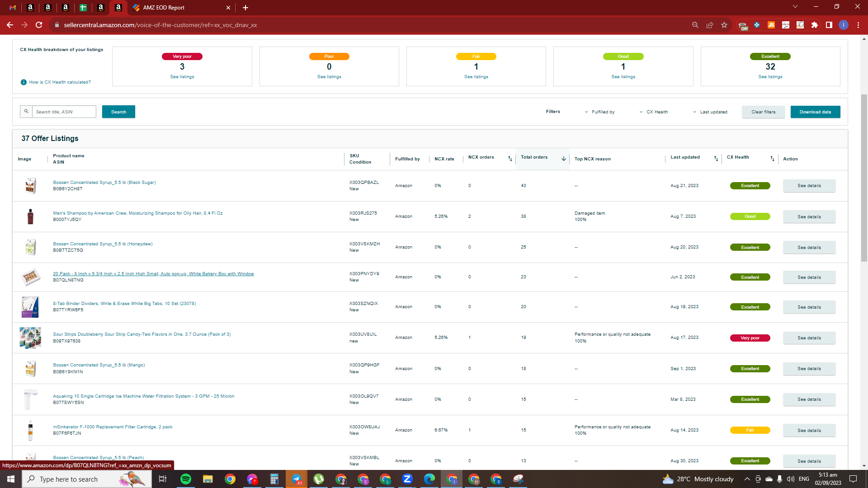Image resolution: width=868 pixels, height=488 pixels.
Task: Click the Download data button
Action: pos(815,112)
